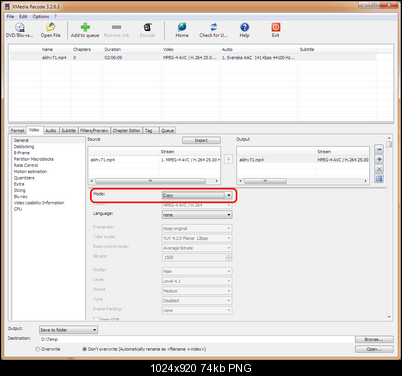Viewport: 402px width, 376px height.
Task: Open the Profile dropdown showing Main
Action: click(x=197, y=271)
